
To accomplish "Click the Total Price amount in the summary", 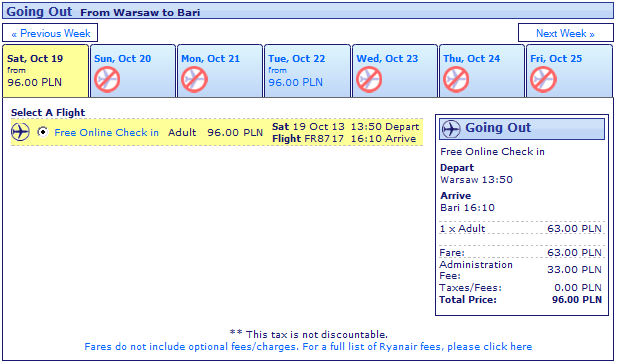I will (577, 300).
